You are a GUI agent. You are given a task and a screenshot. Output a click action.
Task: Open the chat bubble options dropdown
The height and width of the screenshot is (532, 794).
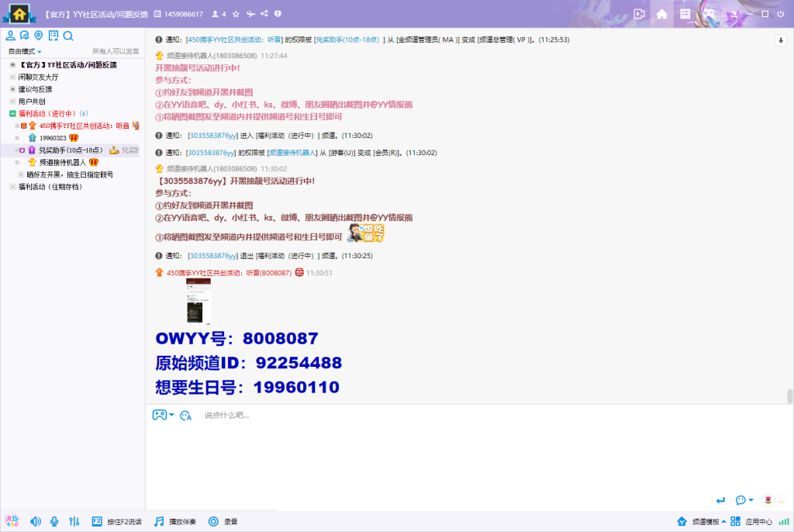point(744,500)
